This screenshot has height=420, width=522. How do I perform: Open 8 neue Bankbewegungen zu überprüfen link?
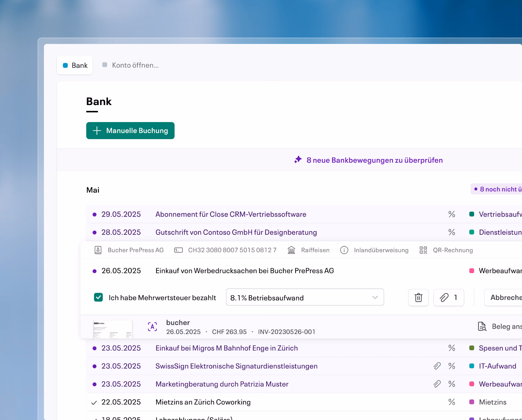point(374,160)
